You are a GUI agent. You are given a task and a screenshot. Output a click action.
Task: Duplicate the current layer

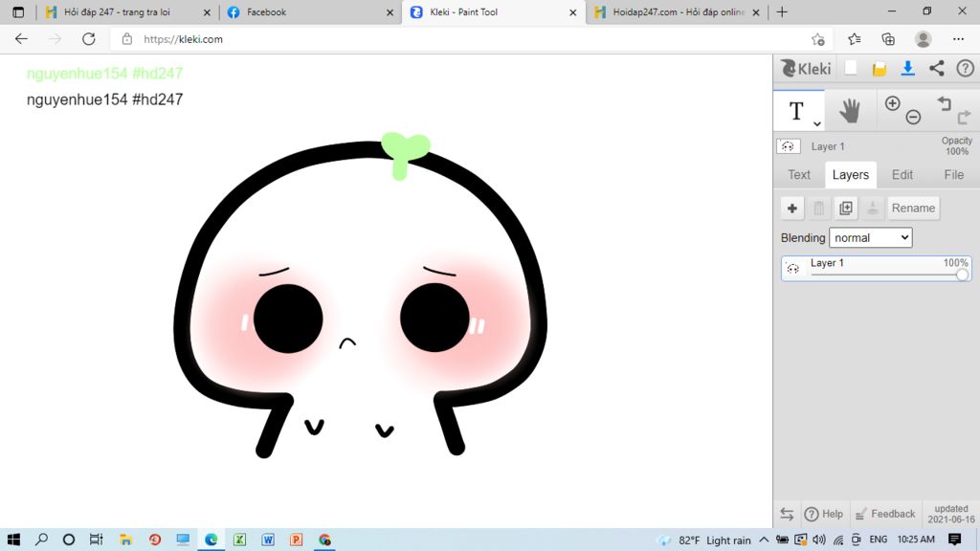[x=846, y=208]
